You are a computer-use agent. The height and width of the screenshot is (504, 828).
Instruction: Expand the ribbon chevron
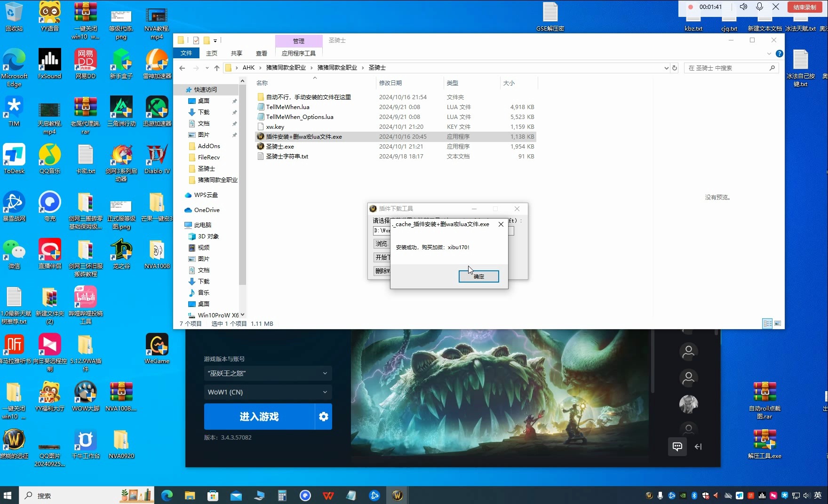[x=769, y=54]
